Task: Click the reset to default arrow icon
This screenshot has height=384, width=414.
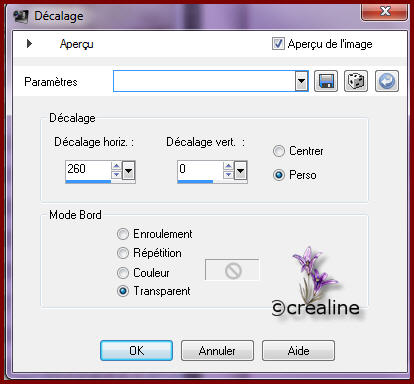Action: [x=387, y=81]
